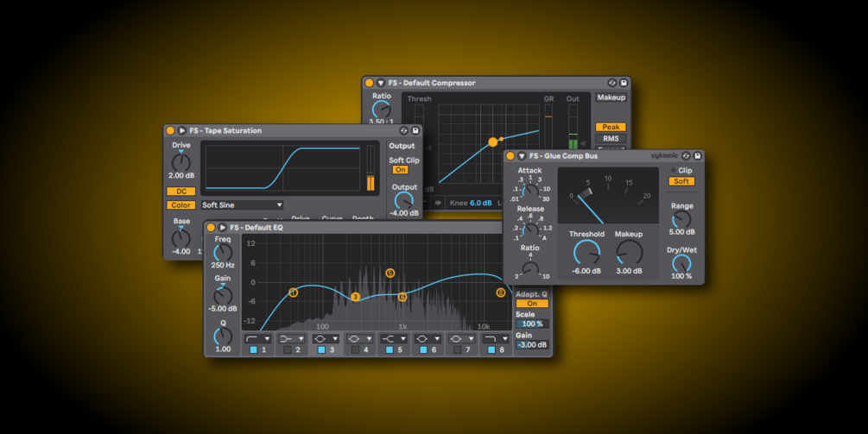868x434 pixels.
Task: Enable EQ band 7 checkbox
Action: coord(457,350)
